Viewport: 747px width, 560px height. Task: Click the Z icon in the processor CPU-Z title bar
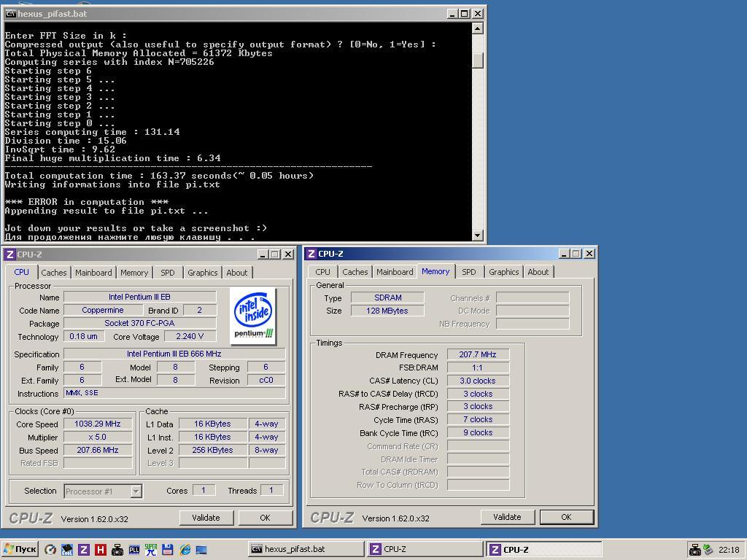click(9, 254)
